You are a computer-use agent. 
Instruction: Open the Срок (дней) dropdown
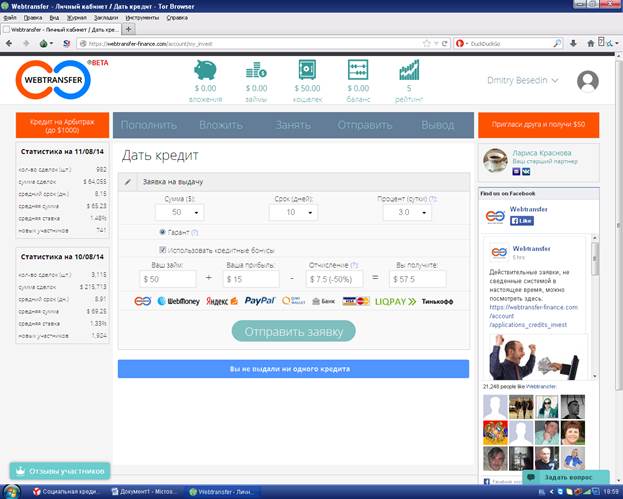click(293, 213)
